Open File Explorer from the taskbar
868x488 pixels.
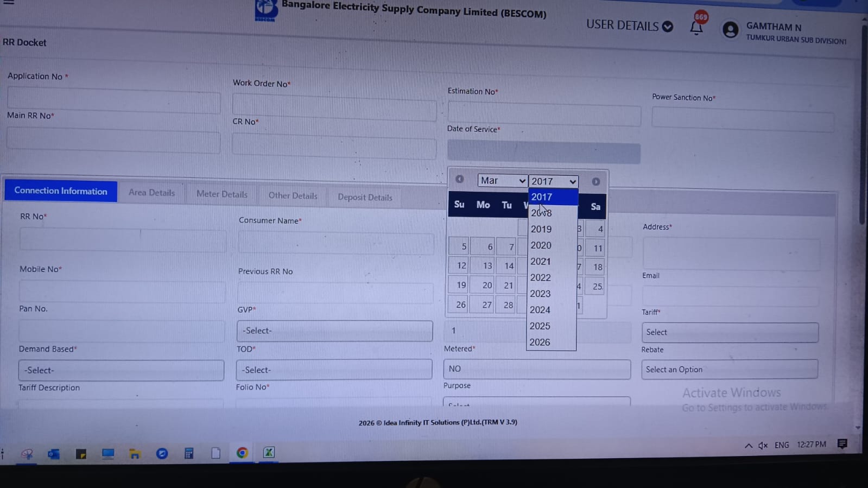pos(135,454)
